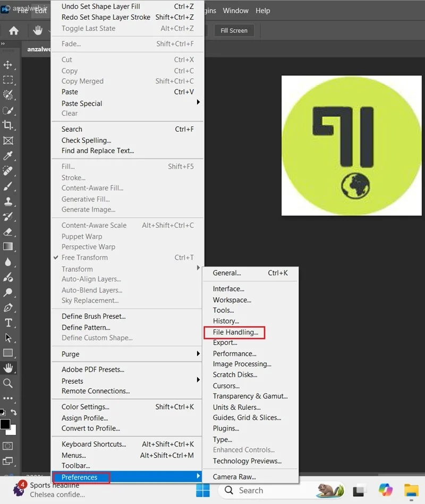Expand the Purge submenu
425x504 pixels.
coord(127,354)
